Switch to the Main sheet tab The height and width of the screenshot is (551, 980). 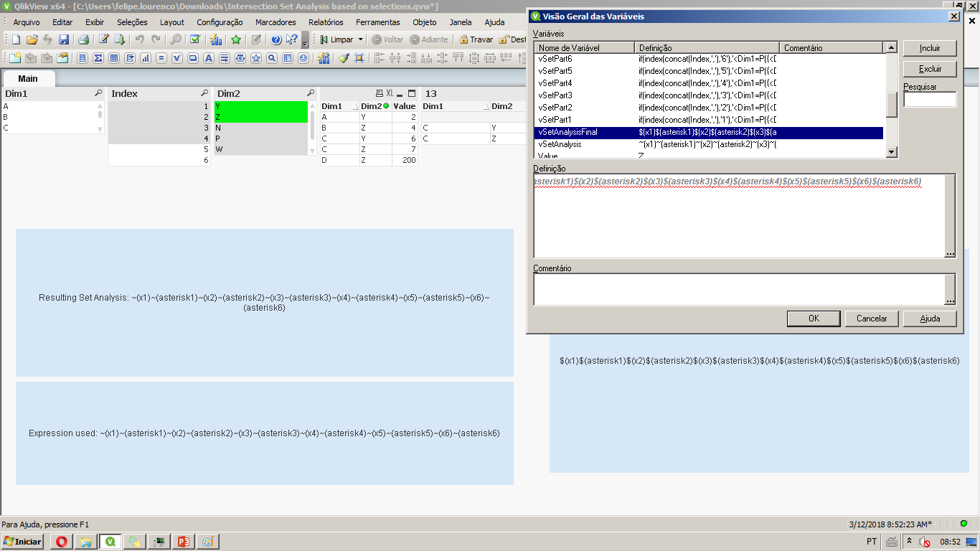pyautogui.click(x=28, y=78)
